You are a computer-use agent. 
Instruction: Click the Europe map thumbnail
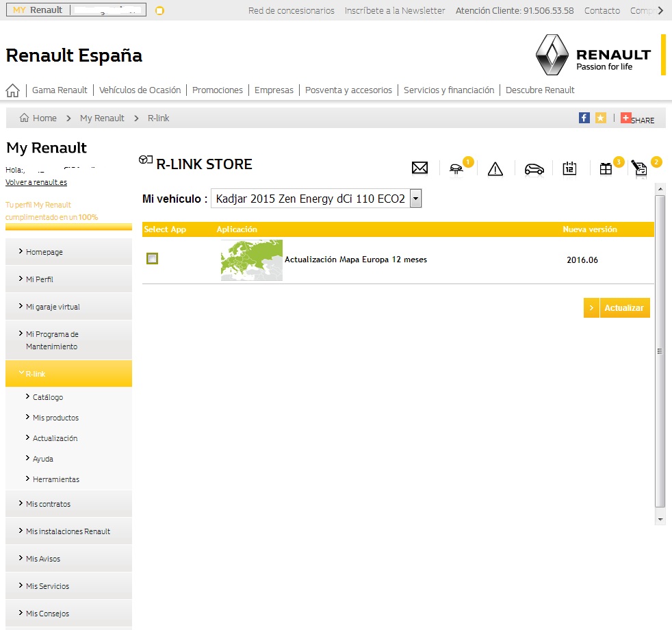pyautogui.click(x=252, y=260)
